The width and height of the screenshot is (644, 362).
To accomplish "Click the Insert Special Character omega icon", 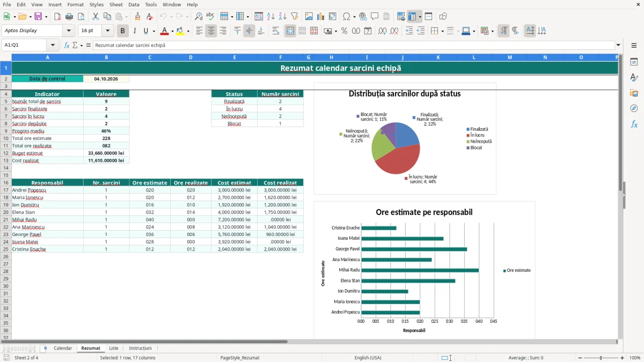I will click(x=346, y=17).
